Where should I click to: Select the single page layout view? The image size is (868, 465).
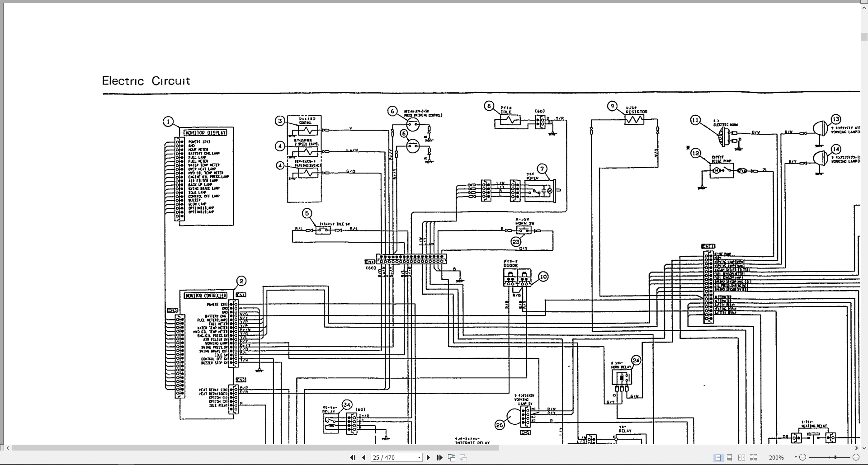[718, 457]
